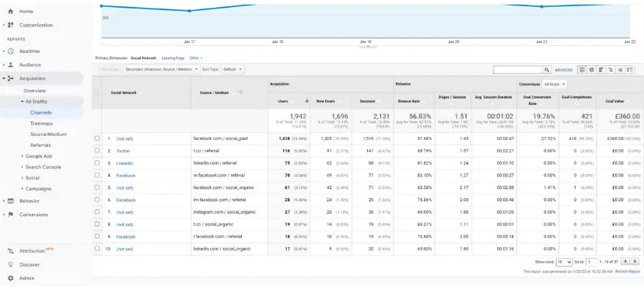Click the Attribution beta icon
The height and width of the screenshot is (297, 644).
[11, 251]
